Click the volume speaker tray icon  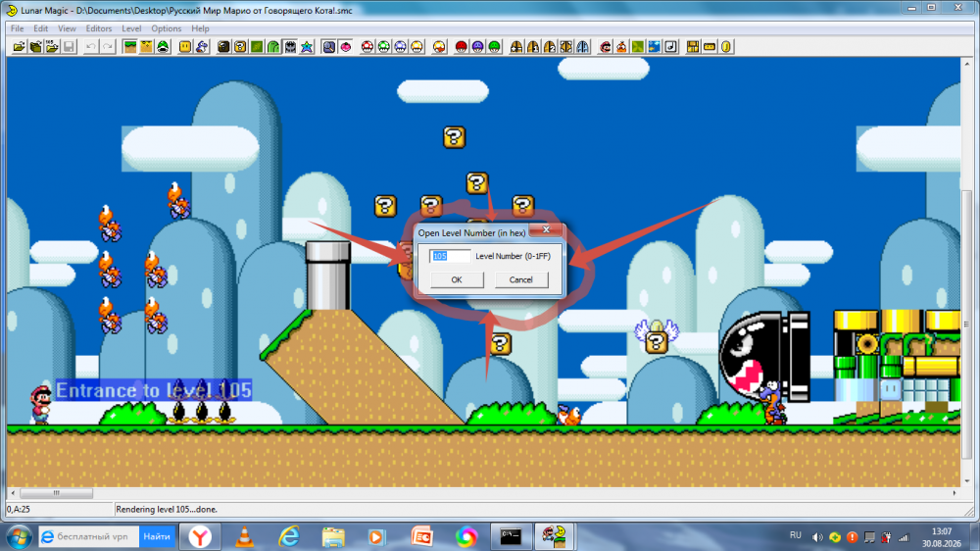(x=817, y=537)
